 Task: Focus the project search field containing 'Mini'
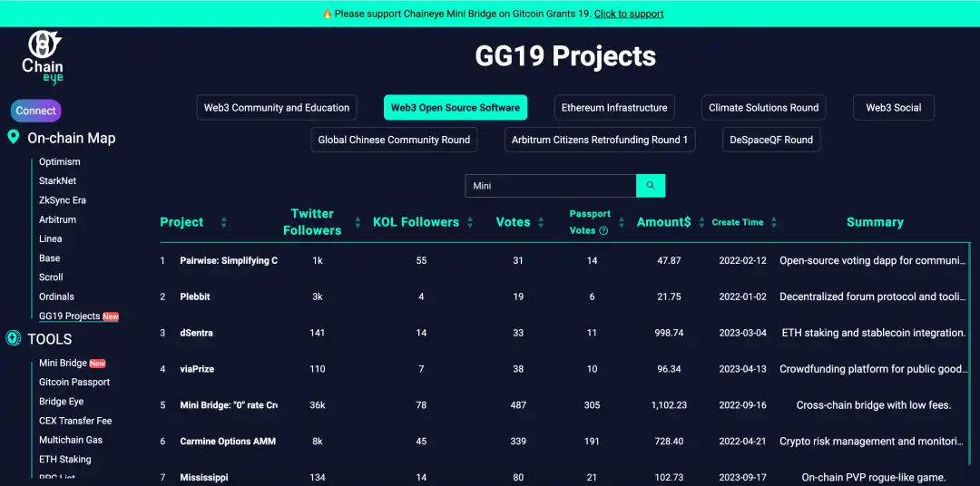click(x=550, y=186)
